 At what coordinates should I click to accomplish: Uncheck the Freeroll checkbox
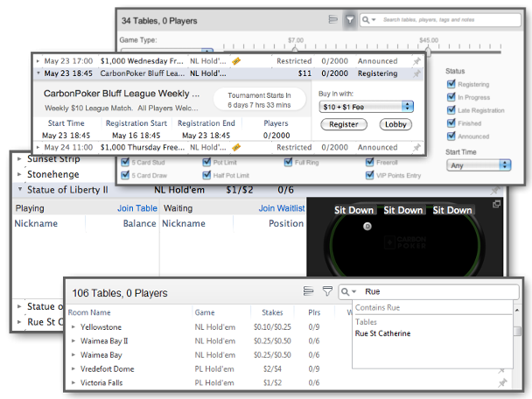370,162
